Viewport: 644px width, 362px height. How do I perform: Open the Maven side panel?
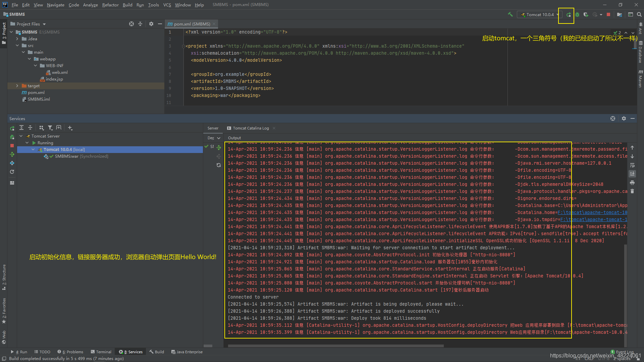coord(640,79)
